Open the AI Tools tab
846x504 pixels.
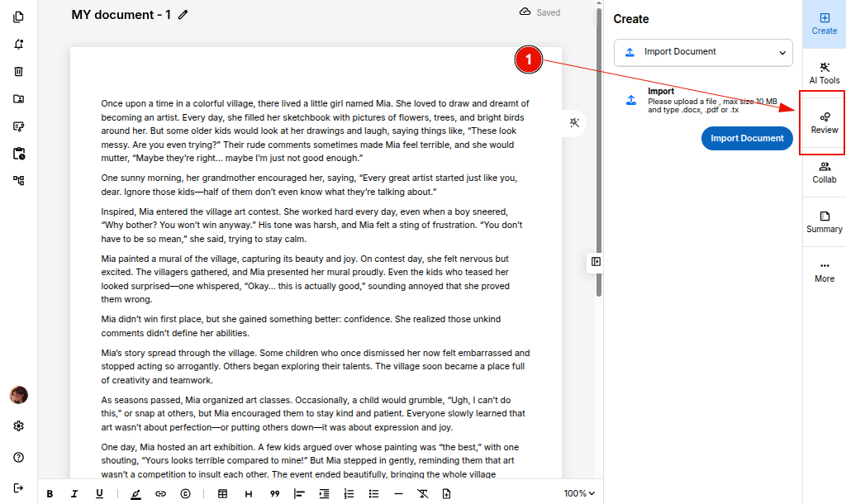pyautogui.click(x=824, y=73)
